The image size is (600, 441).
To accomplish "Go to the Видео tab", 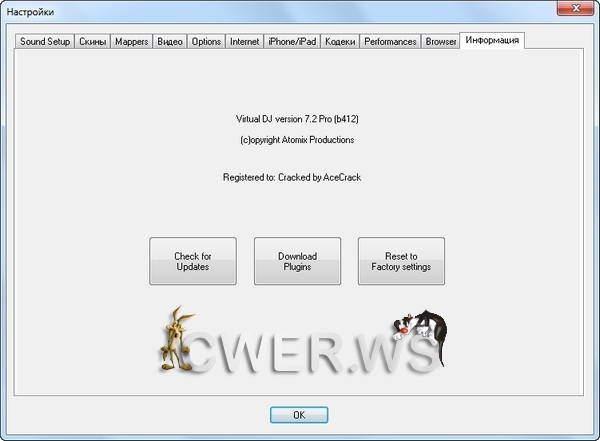I will pos(170,42).
